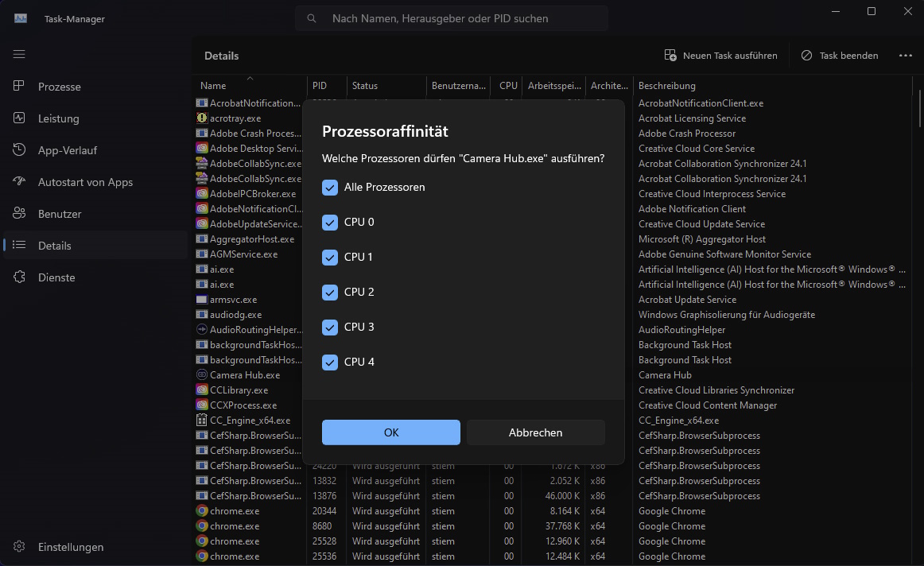
Task: Sort by the Arbeitsspeicher column header
Action: click(554, 85)
